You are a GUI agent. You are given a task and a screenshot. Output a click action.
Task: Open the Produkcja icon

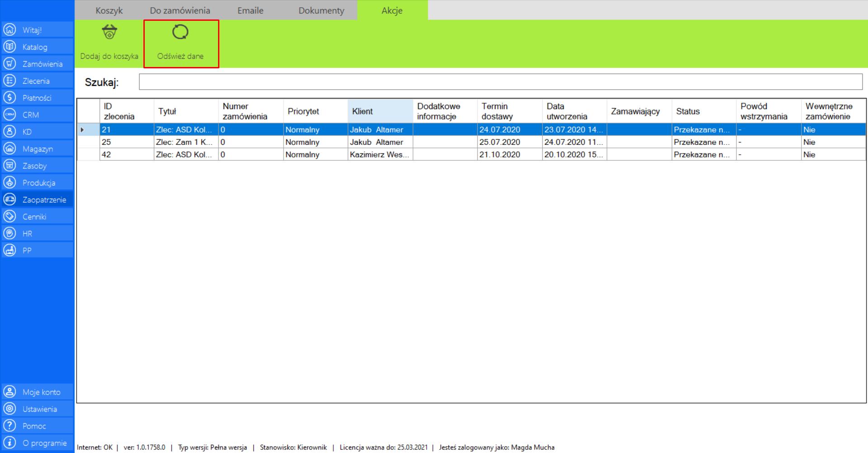pyautogui.click(x=9, y=182)
